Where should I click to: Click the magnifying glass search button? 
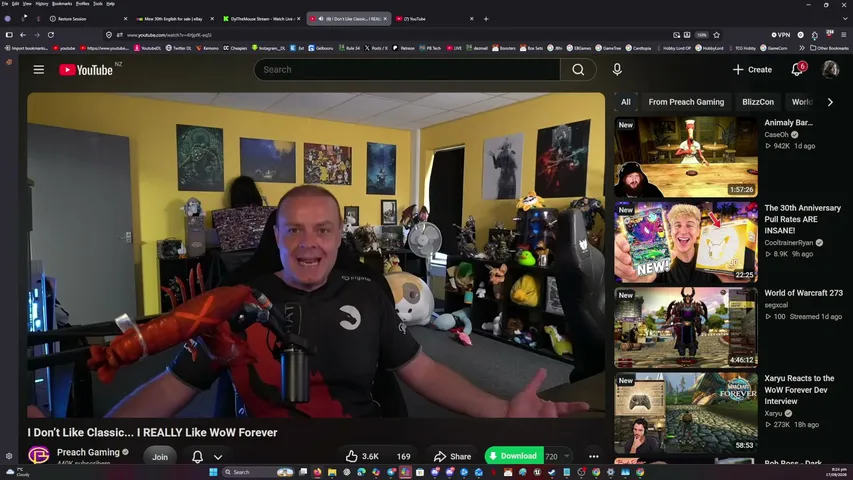[x=578, y=70]
